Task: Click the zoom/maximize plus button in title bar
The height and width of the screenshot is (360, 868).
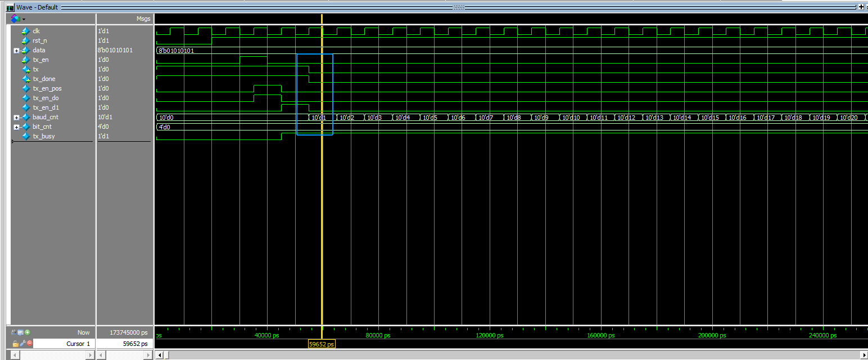Action: click(x=861, y=7)
